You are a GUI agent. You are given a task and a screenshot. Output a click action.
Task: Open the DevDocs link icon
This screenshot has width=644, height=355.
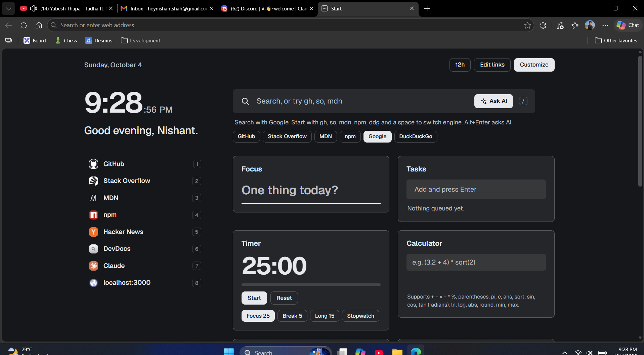(x=93, y=249)
